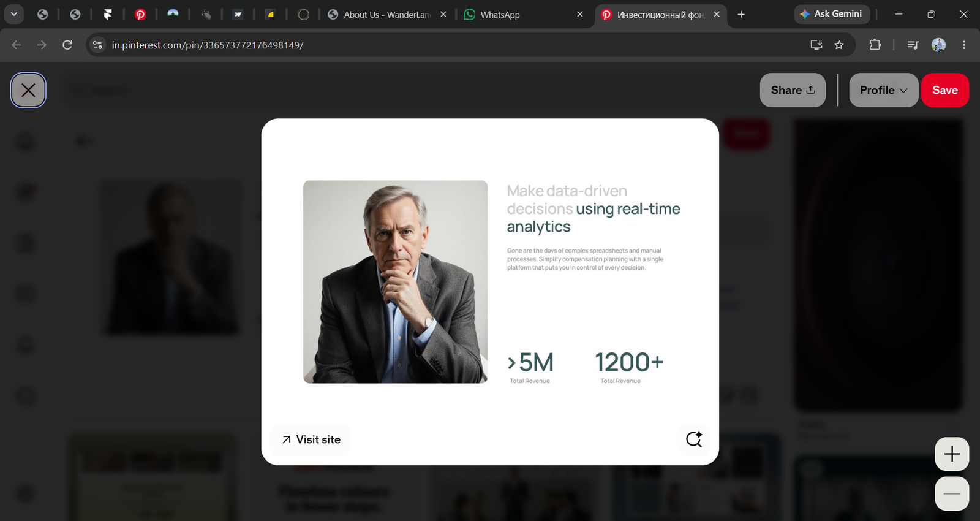Bookmark this page with the star
This screenshot has height=521, width=980.
839,45
